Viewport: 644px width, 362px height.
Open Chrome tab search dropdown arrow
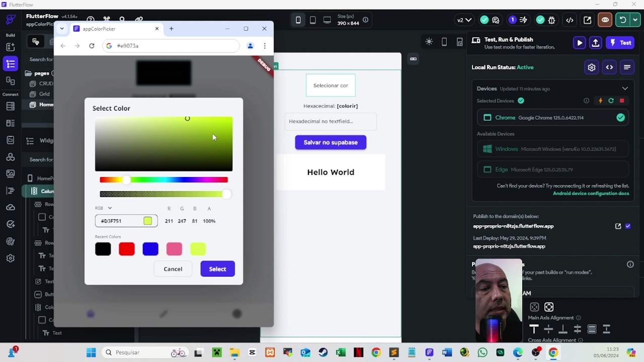62,29
